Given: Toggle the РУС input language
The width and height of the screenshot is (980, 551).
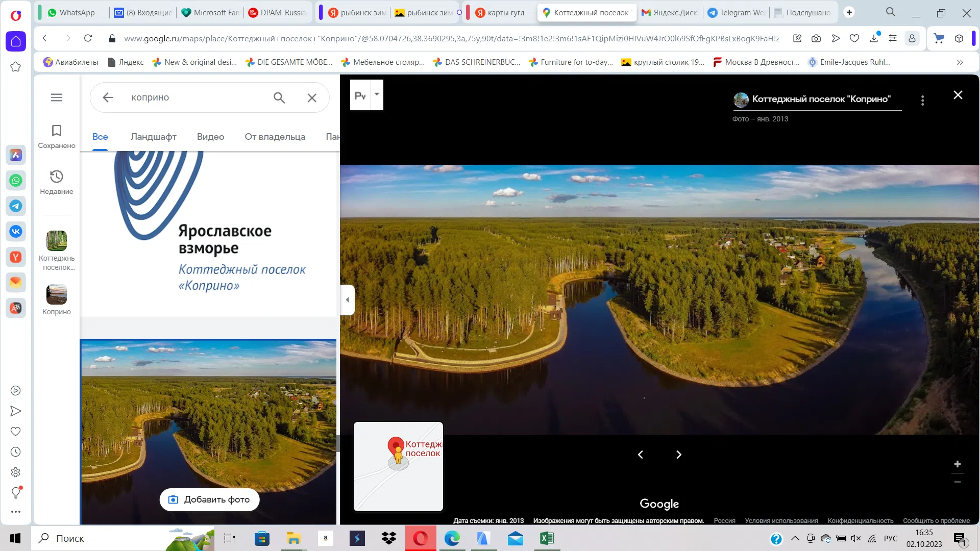Looking at the screenshot, I should pos(891,538).
